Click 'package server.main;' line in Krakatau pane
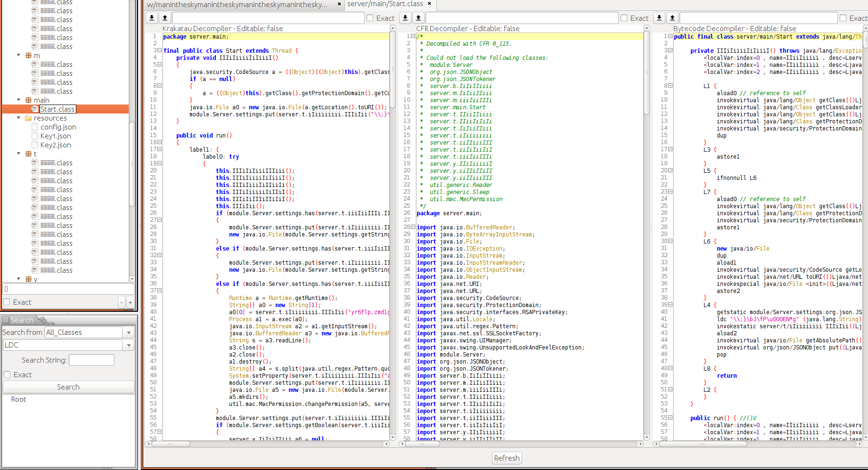868x470 pixels. pos(196,37)
